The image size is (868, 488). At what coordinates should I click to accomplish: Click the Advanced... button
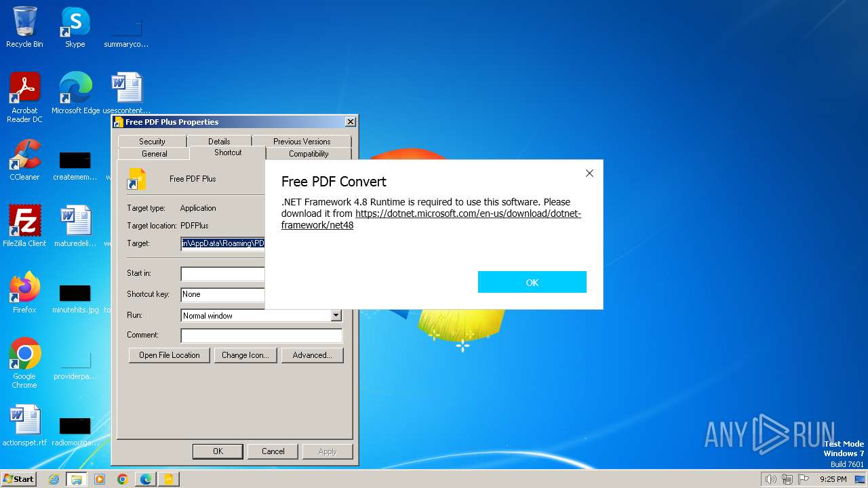click(312, 355)
